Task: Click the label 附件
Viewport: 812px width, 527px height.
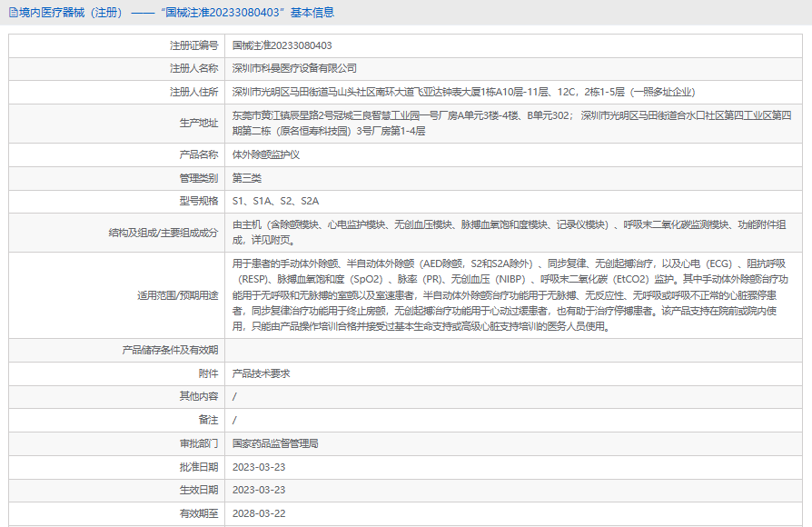Action: pos(209,373)
